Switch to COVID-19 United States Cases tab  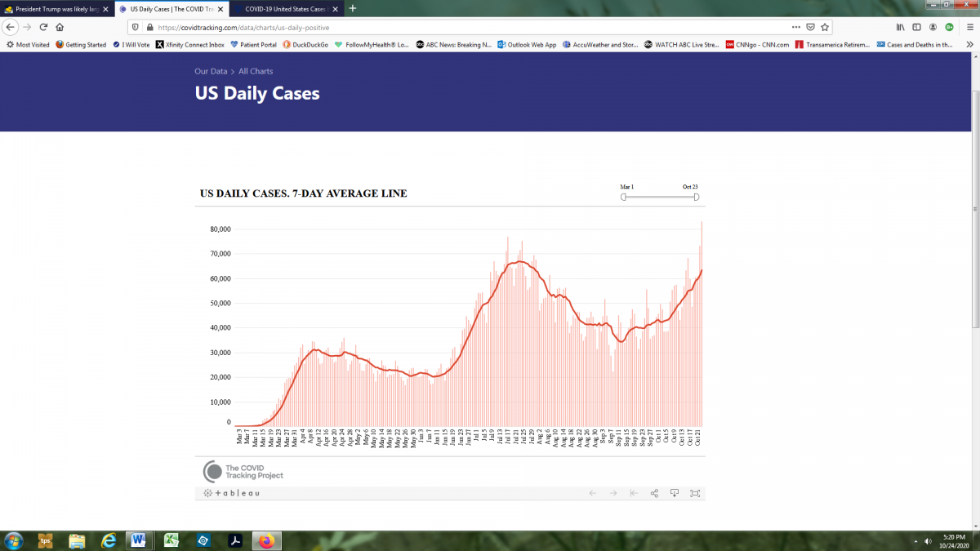coord(278,8)
